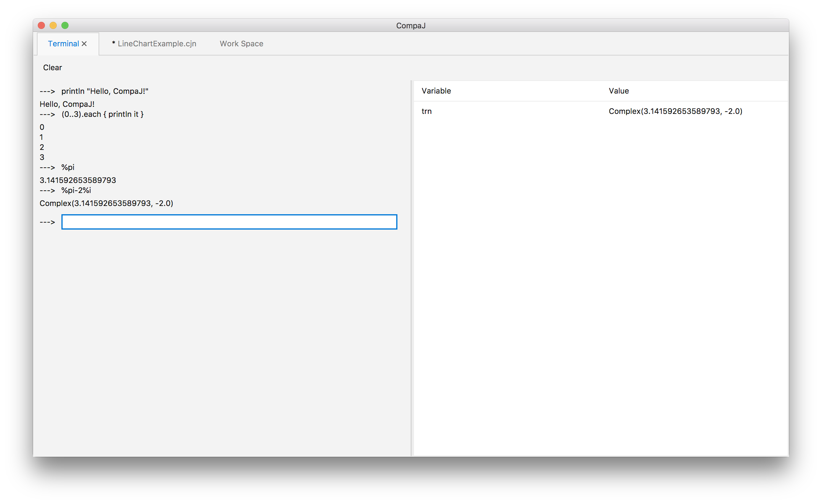Close the Terminal tab with X
The width and height of the screenshot is (822, 504).
[x=84, y=44]
